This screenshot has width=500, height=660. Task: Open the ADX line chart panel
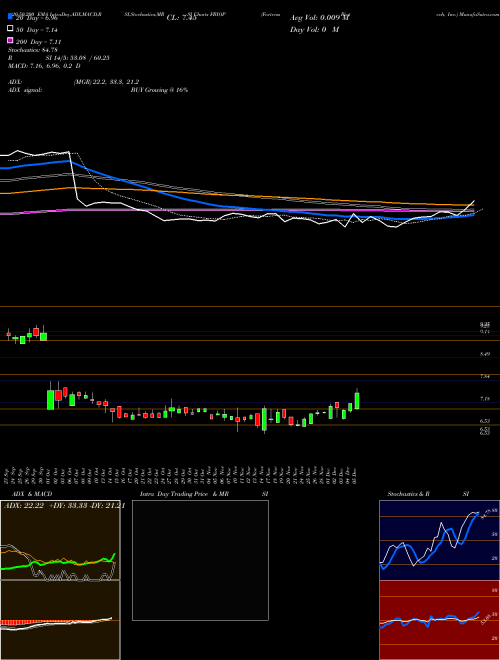(x=60, y=540)
